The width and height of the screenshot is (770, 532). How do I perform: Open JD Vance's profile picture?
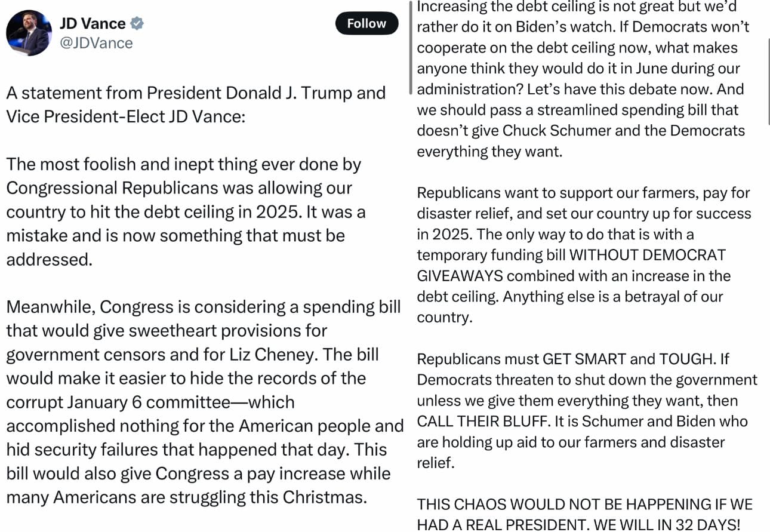(29, 33)
